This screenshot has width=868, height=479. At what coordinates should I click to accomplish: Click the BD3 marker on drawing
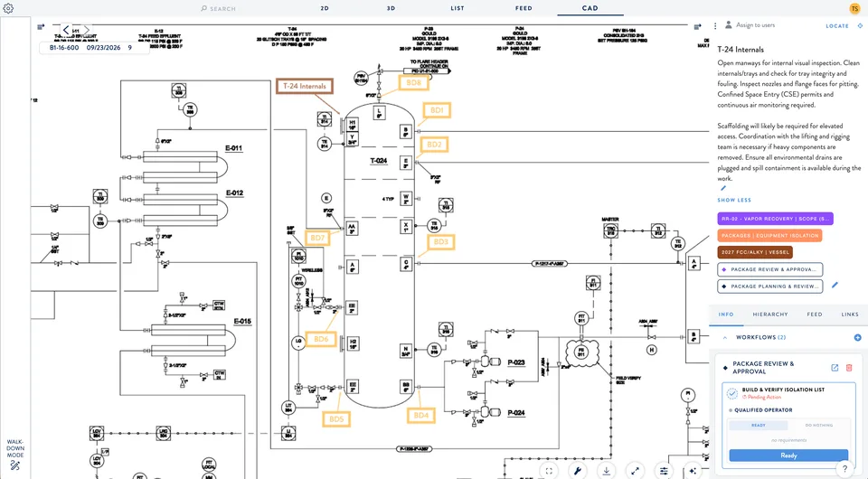click(440, 241)
